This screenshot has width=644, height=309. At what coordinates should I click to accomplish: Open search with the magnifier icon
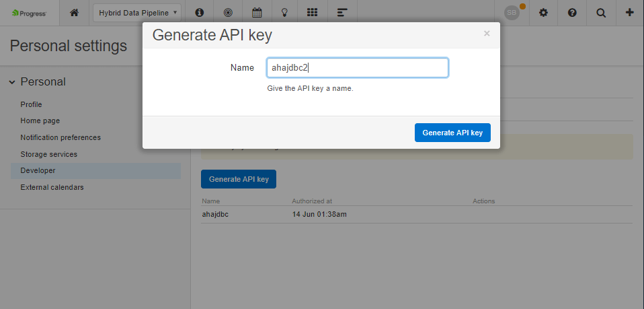[600, 12]
